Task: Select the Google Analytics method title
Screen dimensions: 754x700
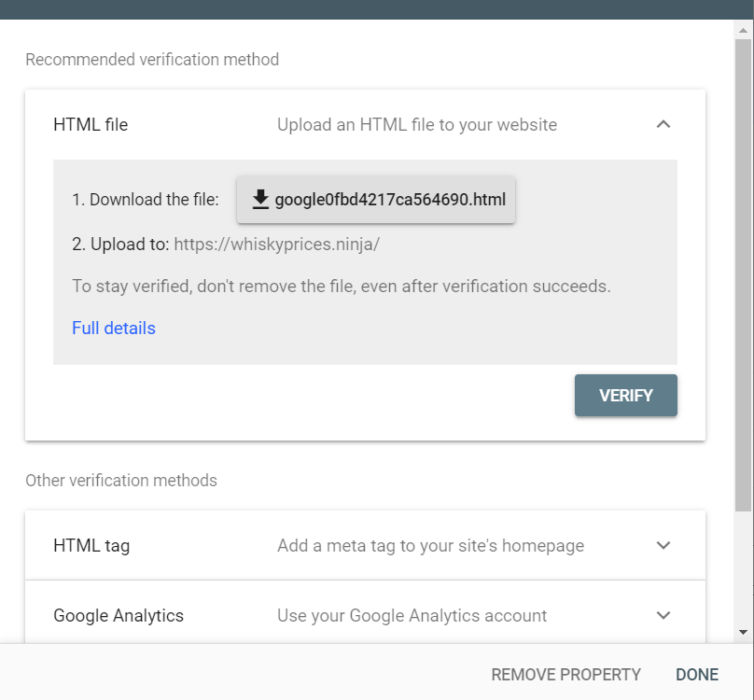Action: (x=119, y=615)
